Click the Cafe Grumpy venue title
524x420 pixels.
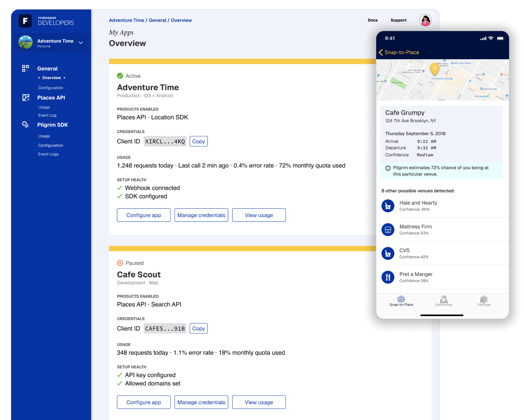(x=405, y=113)
